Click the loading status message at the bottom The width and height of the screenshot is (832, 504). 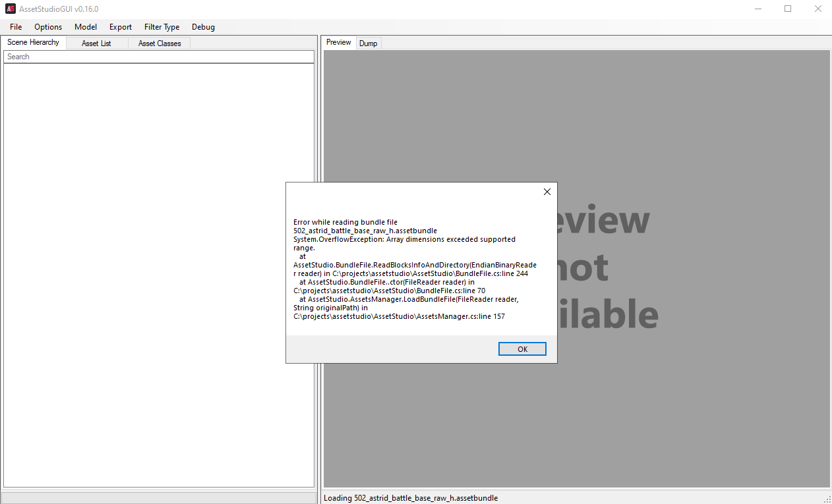(x=410, y=497)
